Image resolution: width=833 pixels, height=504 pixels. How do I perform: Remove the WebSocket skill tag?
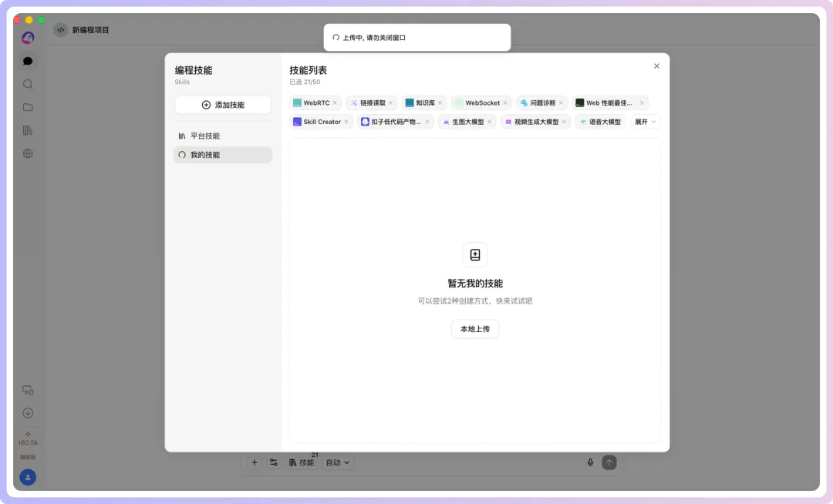(x=505, y=103)
